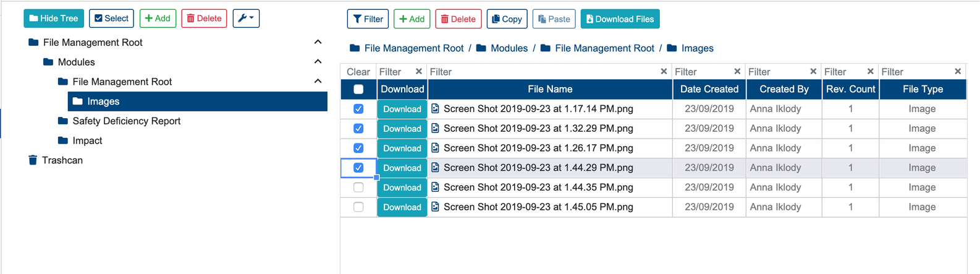
Task: Sort by File Name column header
Action: [x=550, y=89]
